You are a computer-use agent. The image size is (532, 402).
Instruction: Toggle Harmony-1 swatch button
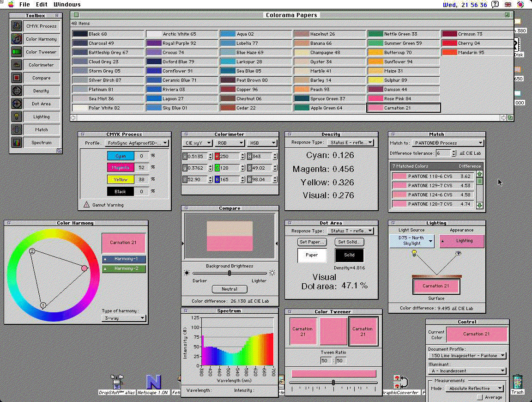(x=124, y=259)
